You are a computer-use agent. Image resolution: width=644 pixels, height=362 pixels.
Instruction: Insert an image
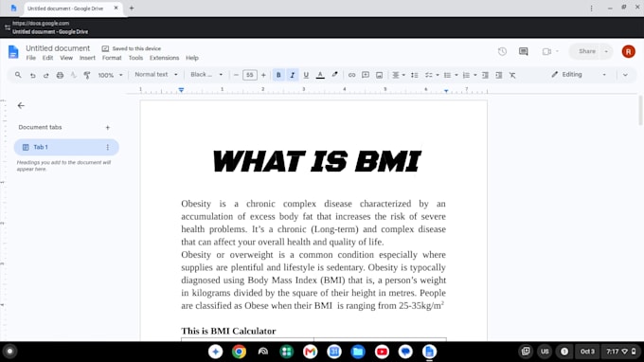pos(379,75)
